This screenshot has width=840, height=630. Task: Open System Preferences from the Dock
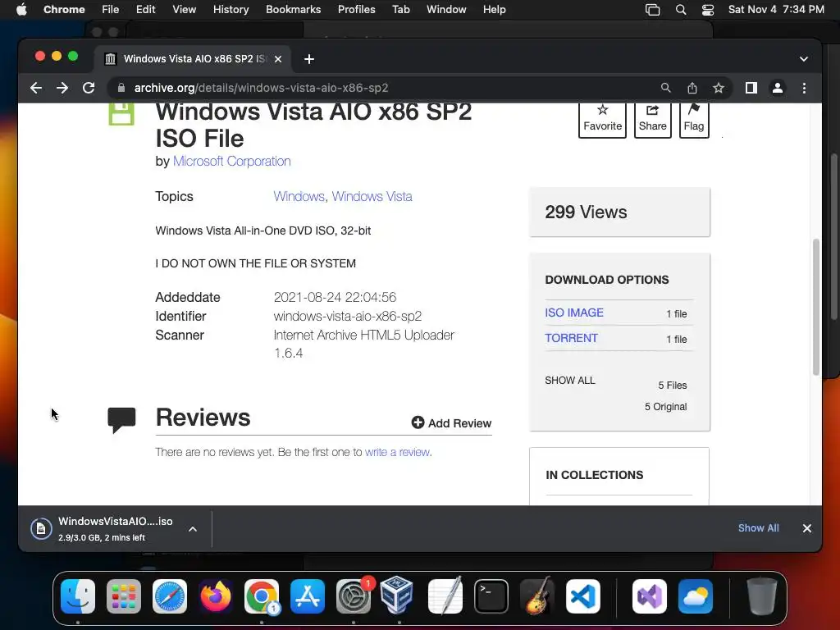coord(354,596)
